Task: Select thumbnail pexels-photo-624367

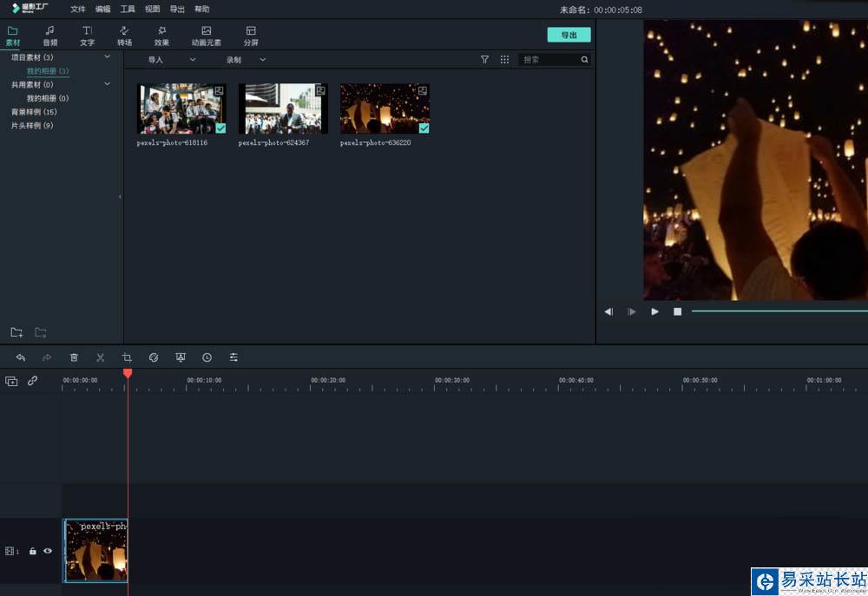Action: click(x=284, y=109)
